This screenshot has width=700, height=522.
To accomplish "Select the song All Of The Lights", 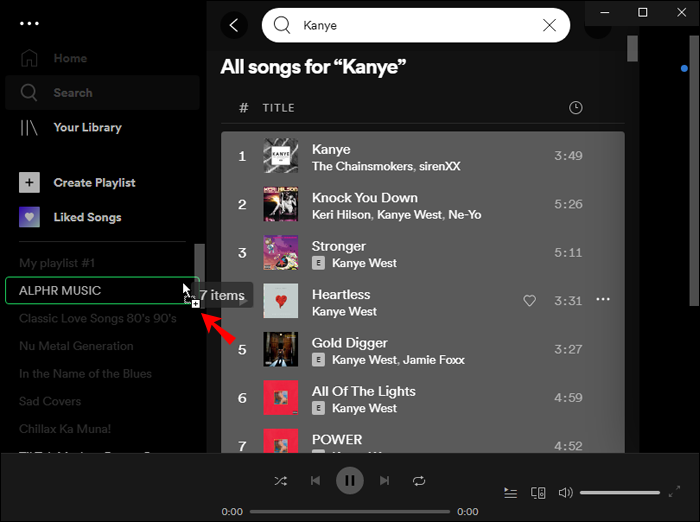I will (423, 398).
